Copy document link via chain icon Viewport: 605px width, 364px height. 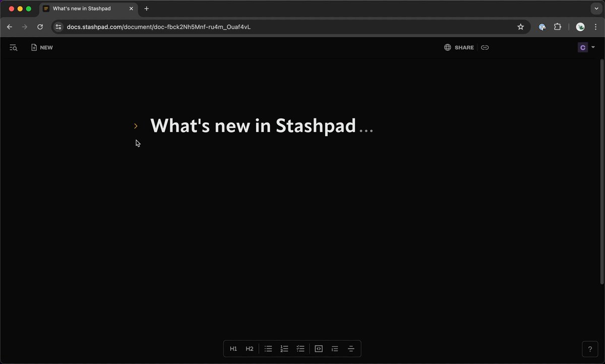(485, 47)
